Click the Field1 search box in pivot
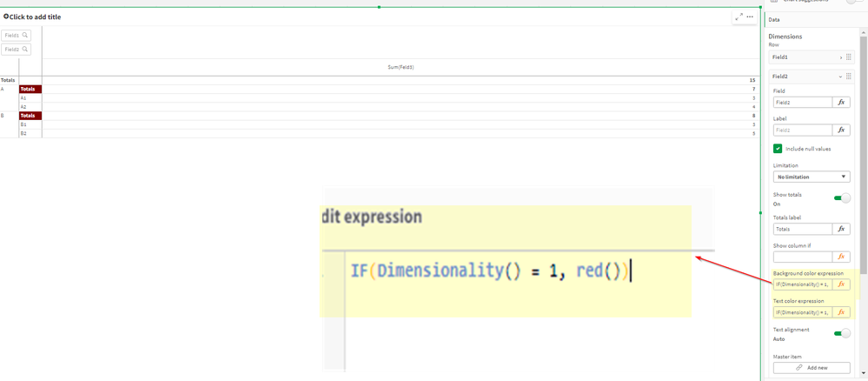 point(17,36)
